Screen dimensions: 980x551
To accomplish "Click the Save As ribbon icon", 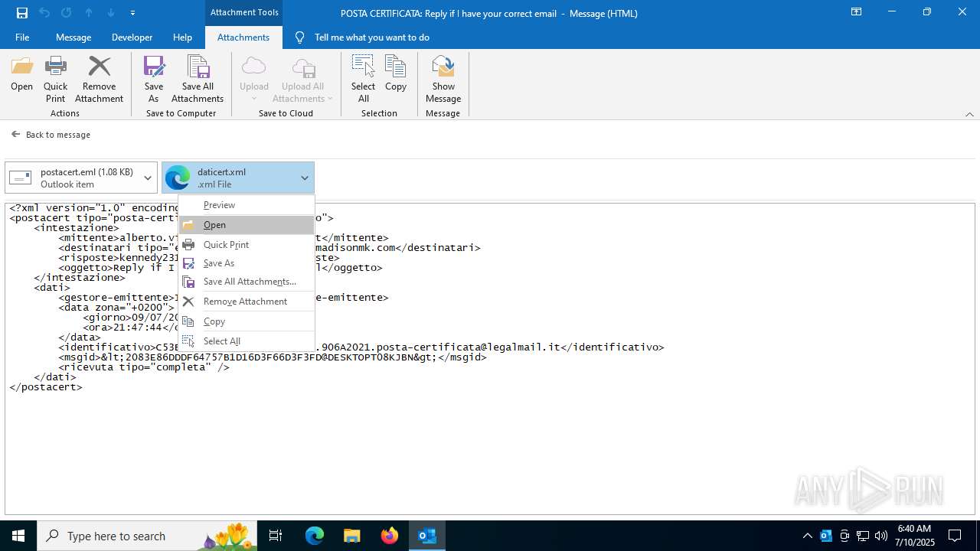I will pos(154,80).
